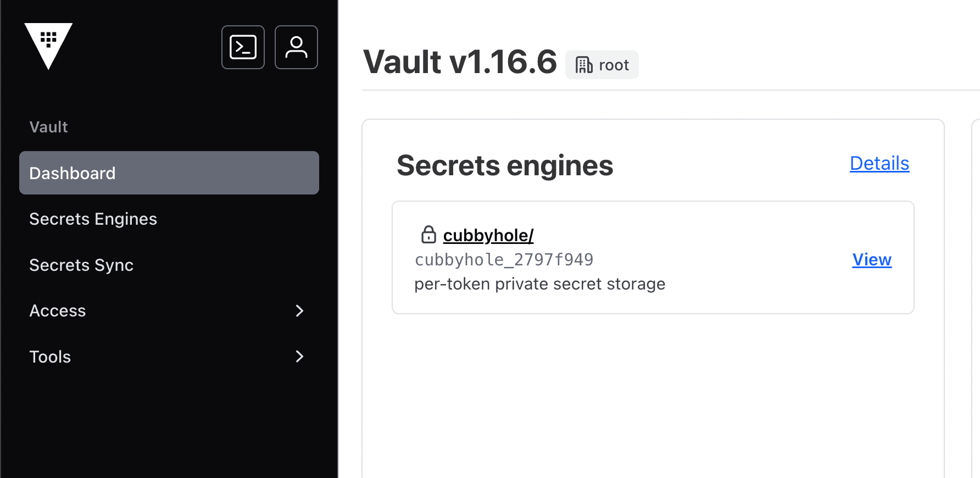The height and width of the screenshot is (478, 980).
Task: Click the Details link for Secrets engines
Action: tap(879, 164)
